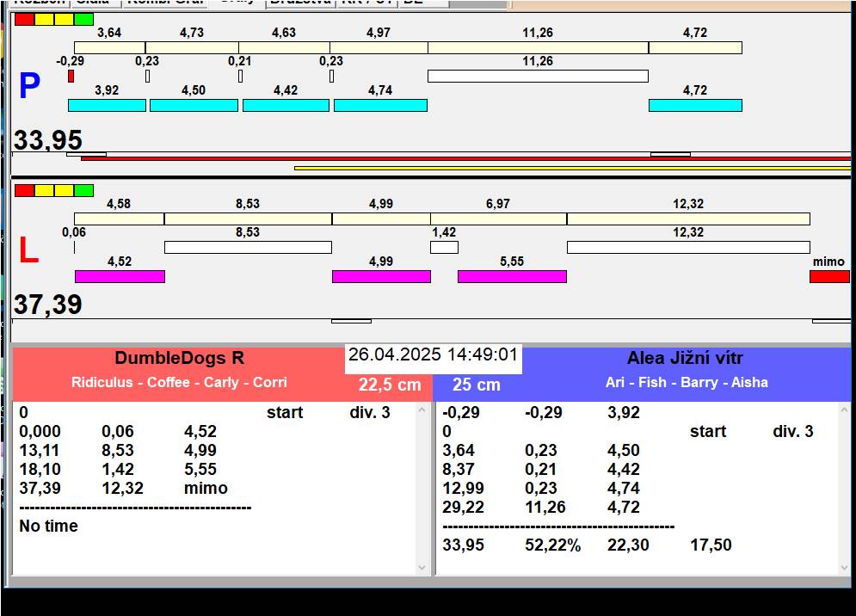Image resolution: width=856 pixels, height=616 pixels.
Task: Click the date and time 26.04.2025 14:49:01
Action: click(x=433, y=354)
